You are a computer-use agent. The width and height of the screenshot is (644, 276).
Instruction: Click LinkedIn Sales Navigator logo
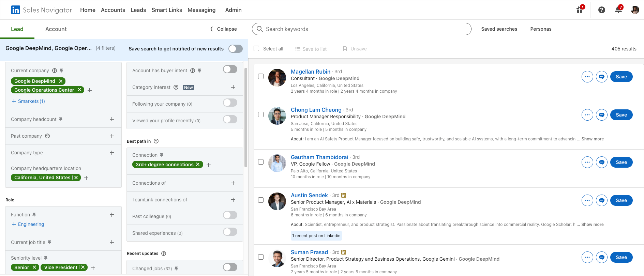pyautogui.click(x=42, y=10)
